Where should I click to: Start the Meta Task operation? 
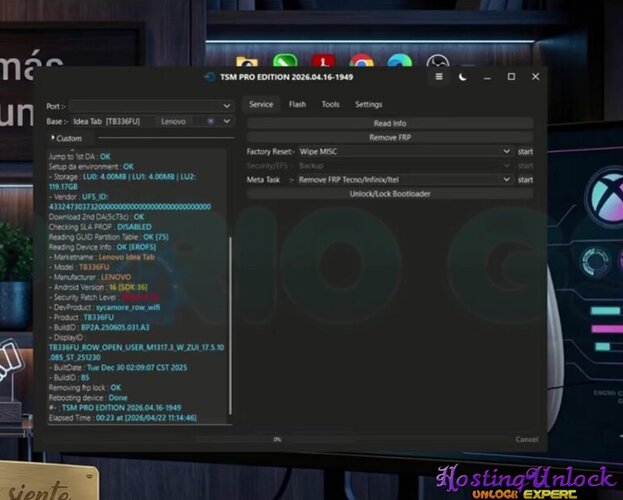coord(525,180)
